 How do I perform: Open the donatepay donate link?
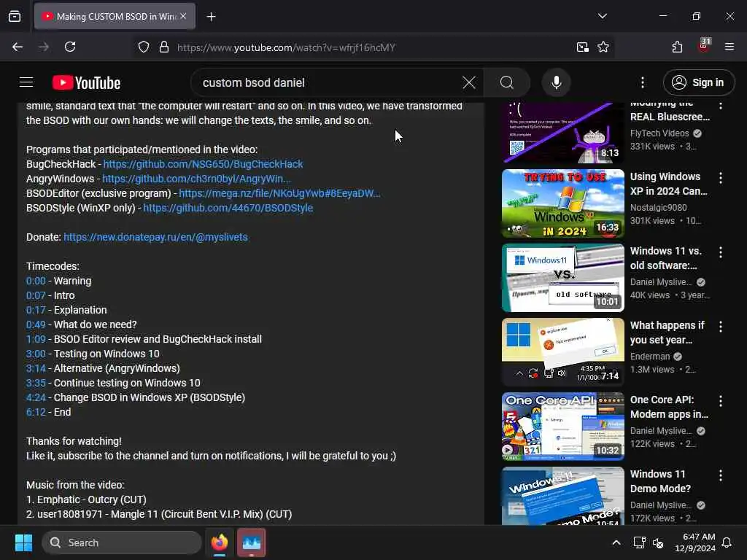pyautogui.click(x=156, y=237)
